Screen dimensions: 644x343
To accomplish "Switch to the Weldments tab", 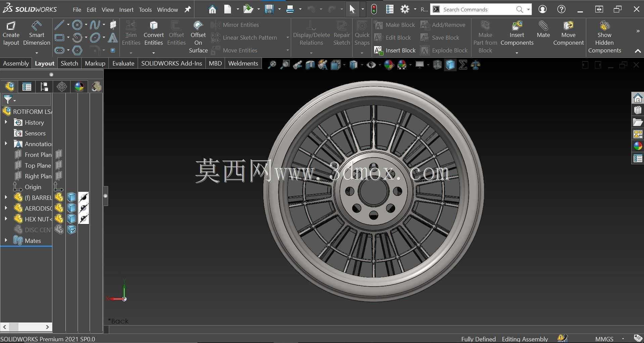I will (243, 63).
